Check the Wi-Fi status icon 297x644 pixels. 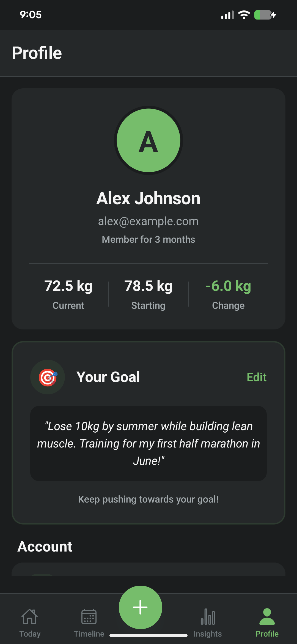pyautogui.click(x=244, y=15)
